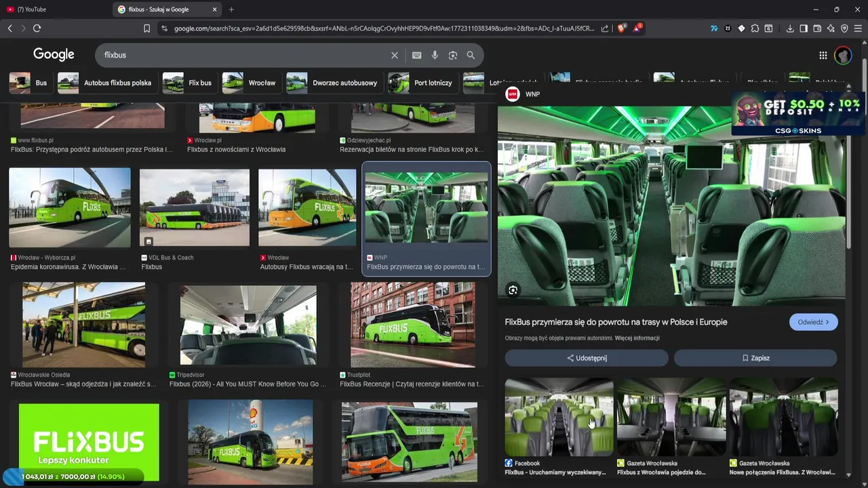Click the Gdziewyjechac.pl result caption
This screenshot has height=488, width=868.
point(412,145)
